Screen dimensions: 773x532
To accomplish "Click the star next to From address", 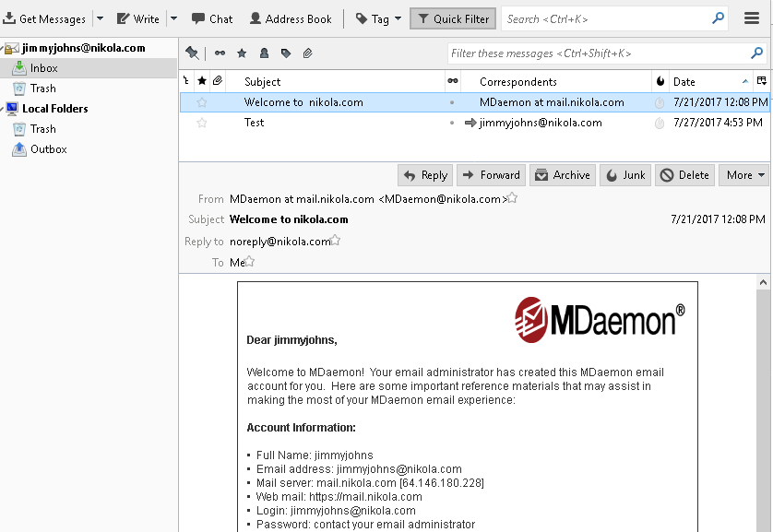I will (x=512, y=197).
